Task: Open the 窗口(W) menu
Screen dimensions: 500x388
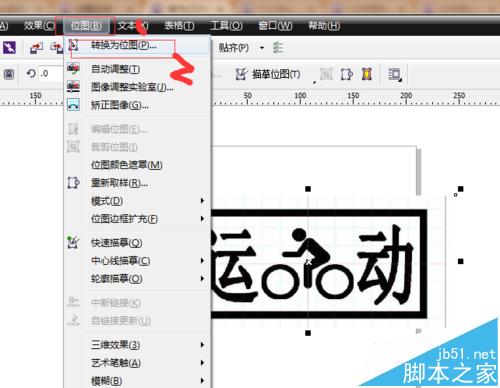Action: [275, 26]
